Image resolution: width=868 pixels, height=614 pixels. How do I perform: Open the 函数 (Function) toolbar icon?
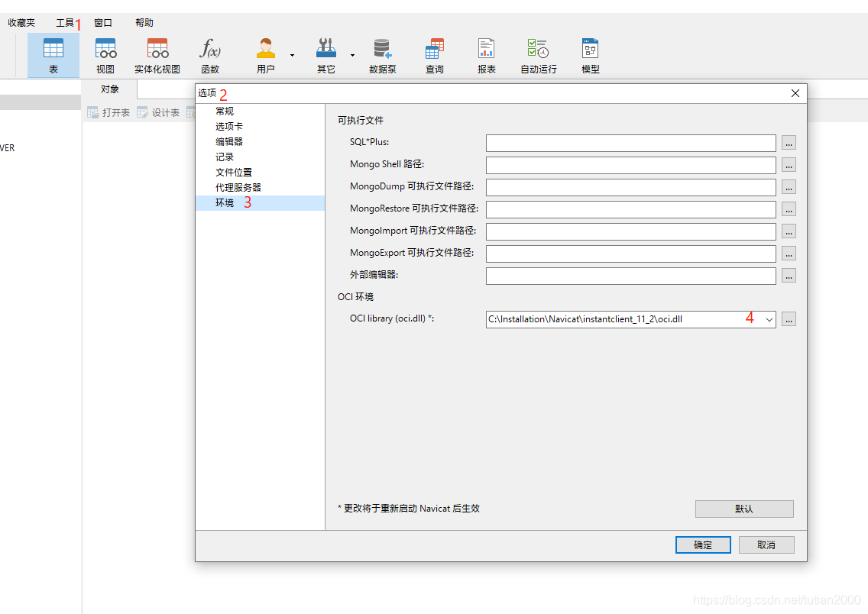point(210,55)
